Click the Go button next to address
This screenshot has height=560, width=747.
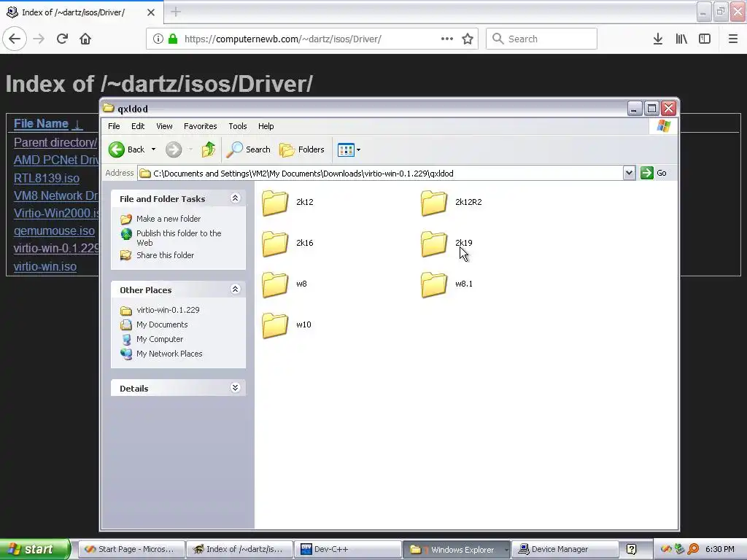654,173
